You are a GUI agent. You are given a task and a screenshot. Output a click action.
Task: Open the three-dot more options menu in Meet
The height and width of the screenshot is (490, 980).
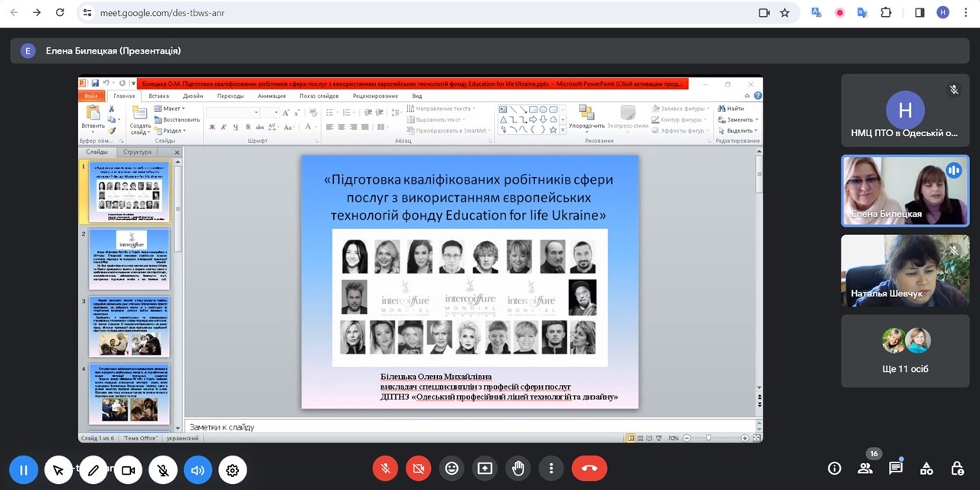point(551,469)
